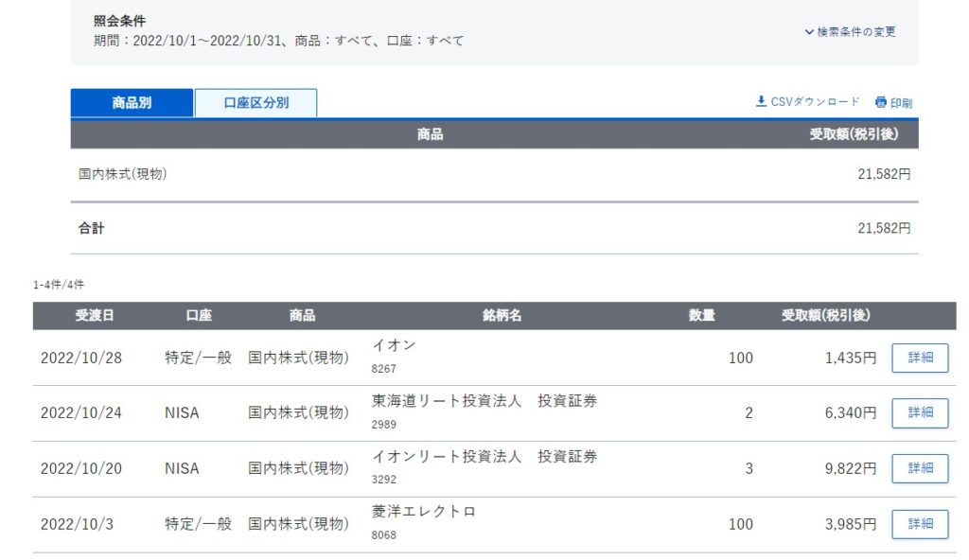Image resolution: width=969 pixels, height=560 pixels.
Task: Click the CSV download arrow icon
Action: (761, 101)
